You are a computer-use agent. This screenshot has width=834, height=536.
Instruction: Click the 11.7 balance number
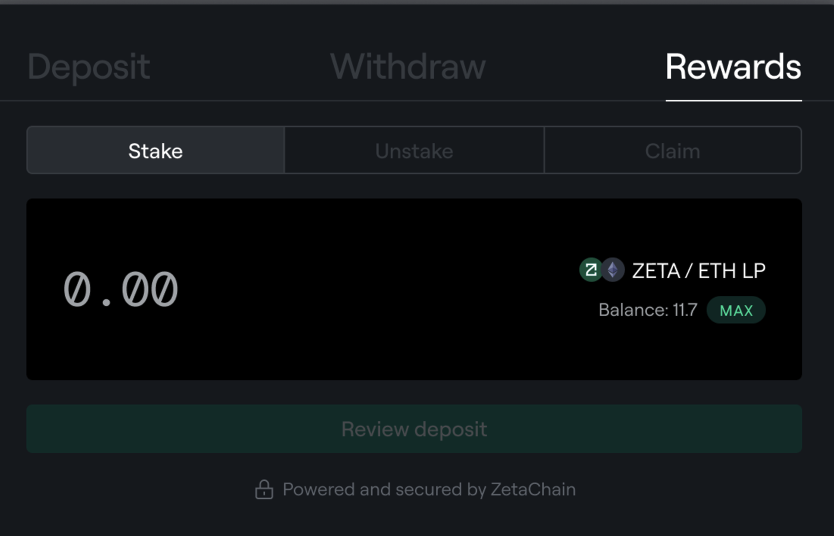(x=685, y=310)
